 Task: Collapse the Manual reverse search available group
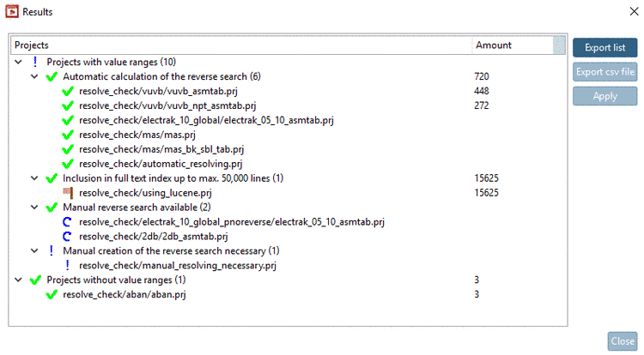(x=34, y=208)
